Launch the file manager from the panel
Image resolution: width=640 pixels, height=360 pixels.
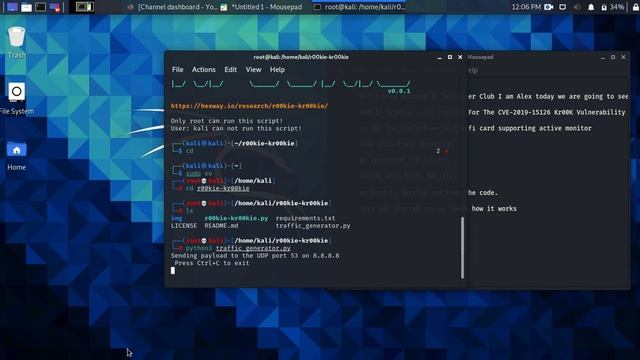tap(27, 7)
